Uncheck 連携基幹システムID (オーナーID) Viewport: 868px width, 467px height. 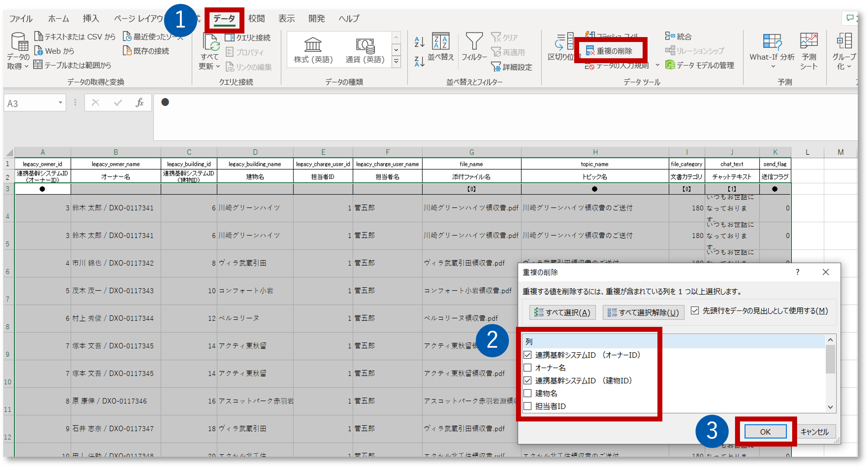528,355
